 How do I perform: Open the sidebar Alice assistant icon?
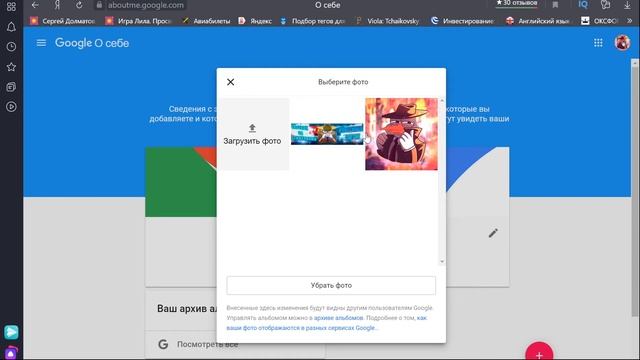(11, 353)
